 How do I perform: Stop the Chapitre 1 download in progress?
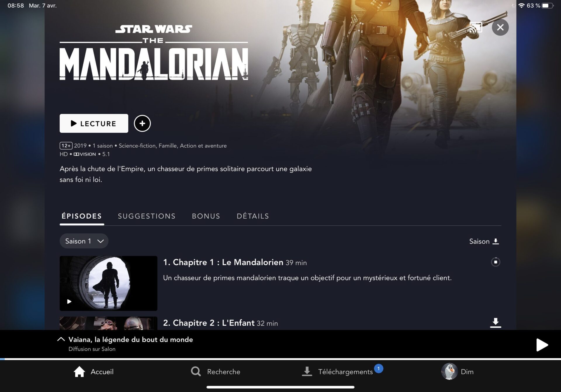coord(496,262)
